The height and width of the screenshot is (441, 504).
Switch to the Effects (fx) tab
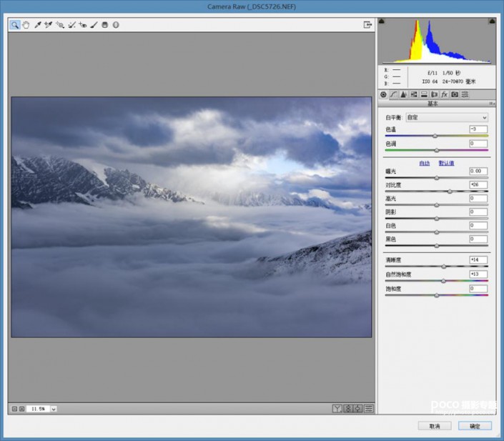tap(444, 94)
